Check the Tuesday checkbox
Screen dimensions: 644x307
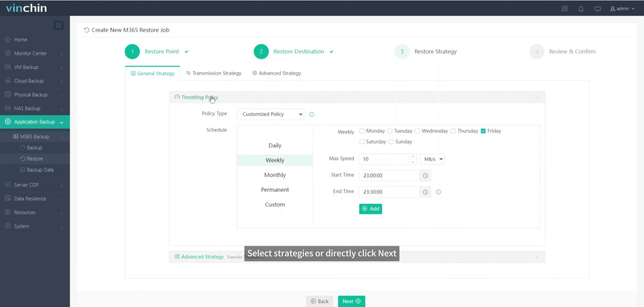(x=390, y=131)
